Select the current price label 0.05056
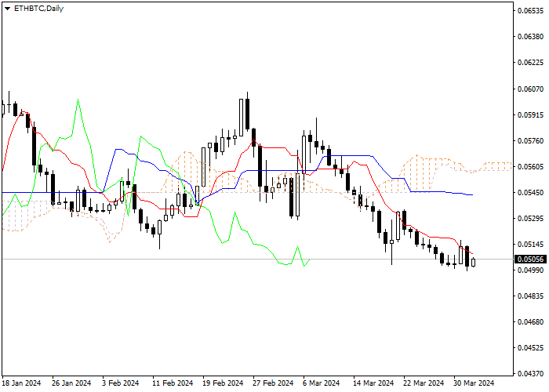 (x=531, y=259)
